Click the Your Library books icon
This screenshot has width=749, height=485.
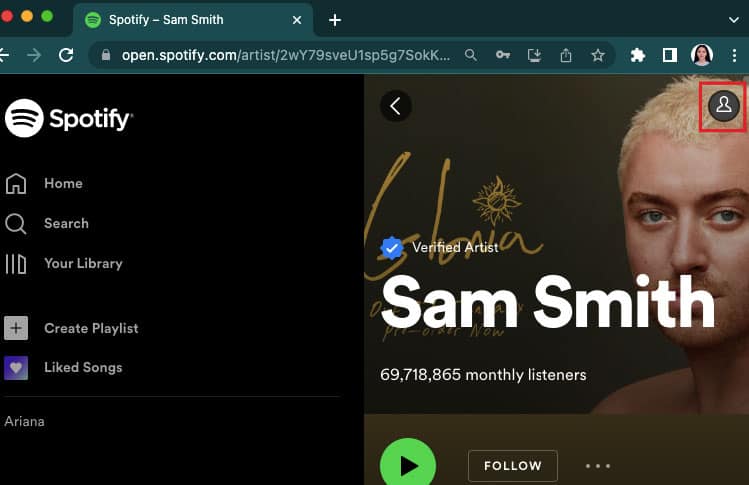point(16,264)
